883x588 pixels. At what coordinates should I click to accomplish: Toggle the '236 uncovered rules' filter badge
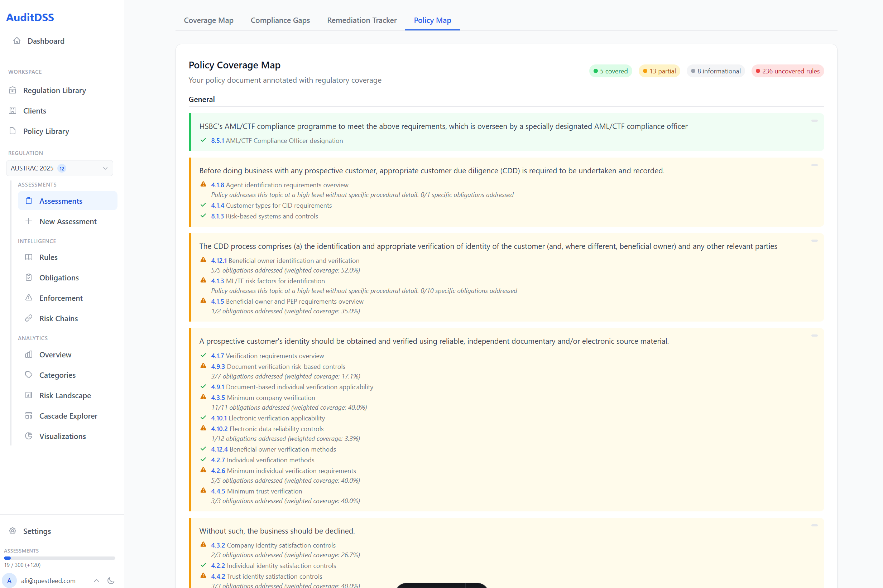pyautogui.click(x=787, y=71)
